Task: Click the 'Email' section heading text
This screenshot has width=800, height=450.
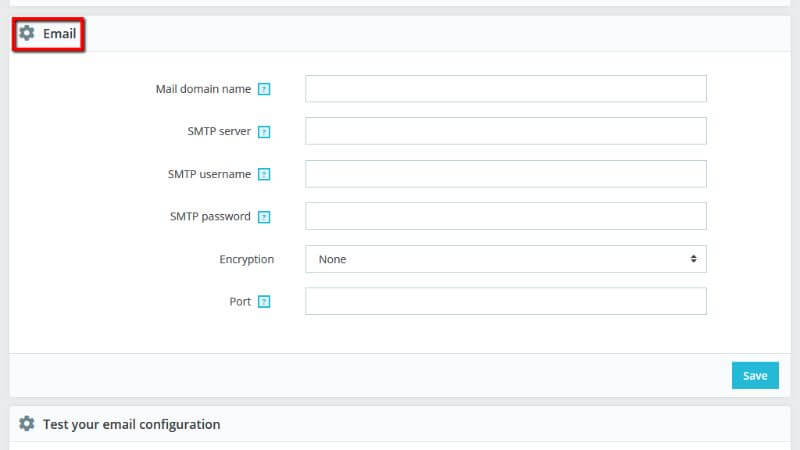Action: click(60, 34)
